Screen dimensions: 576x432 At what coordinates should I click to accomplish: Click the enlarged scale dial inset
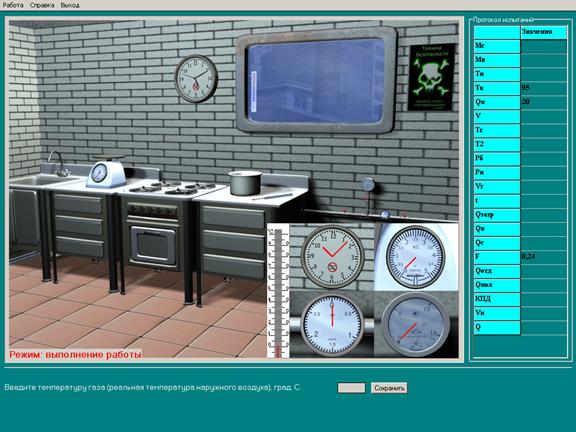tap(415, 256)
